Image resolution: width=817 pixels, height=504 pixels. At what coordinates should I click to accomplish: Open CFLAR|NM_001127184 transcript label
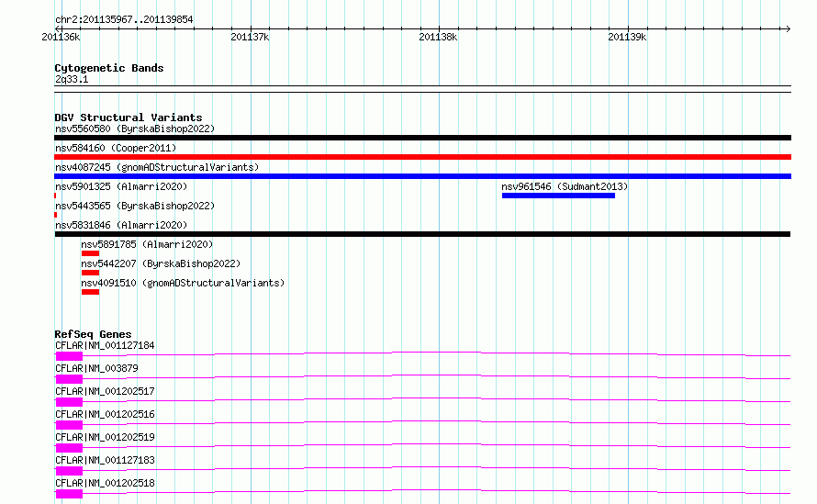[x=105, y=345]
